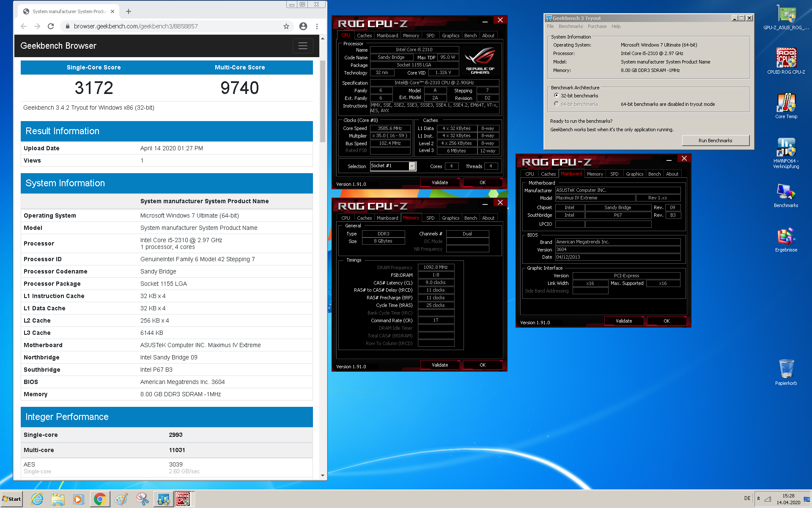
Task: Click OK in top CPU-Z window
Action: [x=483, y=182]
